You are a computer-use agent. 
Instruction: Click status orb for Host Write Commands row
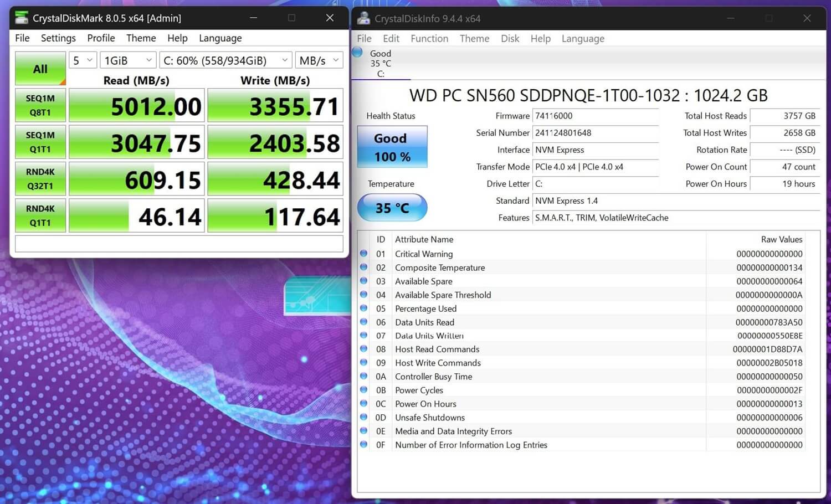(363, 362)
